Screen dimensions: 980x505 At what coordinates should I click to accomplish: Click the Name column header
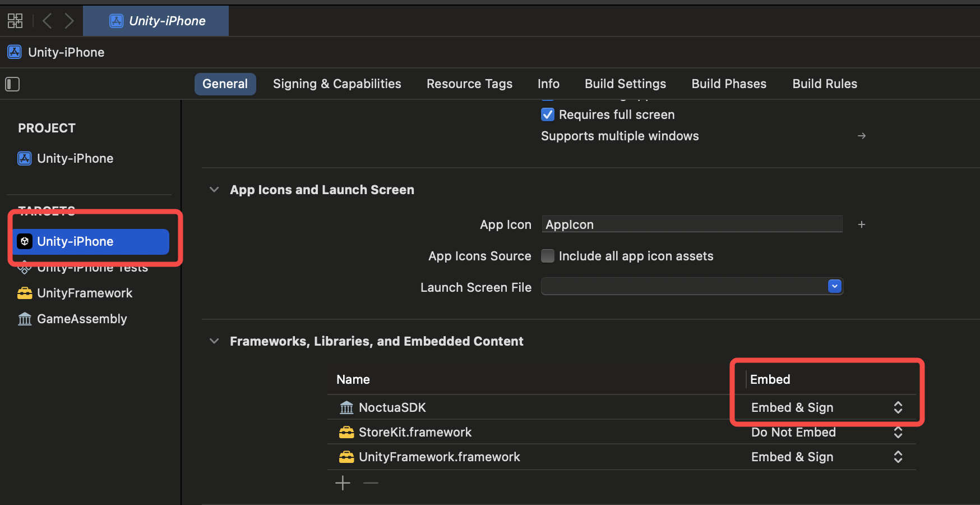coord(353,379)
